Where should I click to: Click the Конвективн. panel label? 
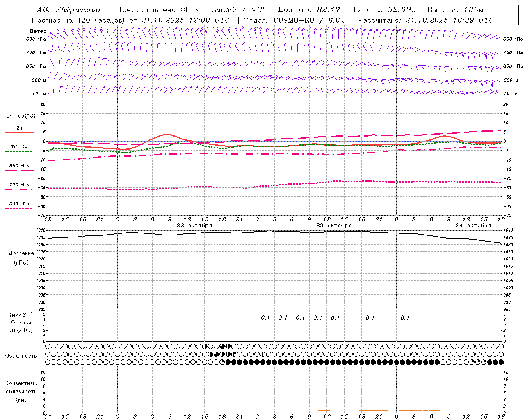tap(21, 383)
